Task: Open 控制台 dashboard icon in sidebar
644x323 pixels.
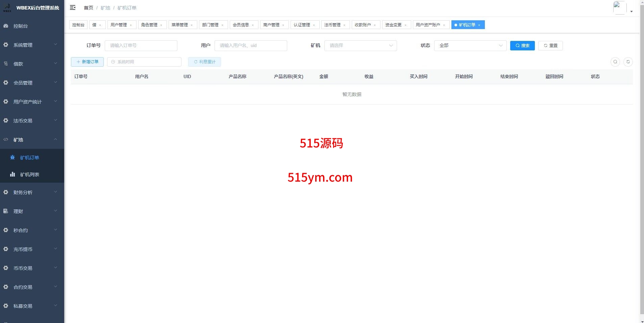Action: coord(6,26)
